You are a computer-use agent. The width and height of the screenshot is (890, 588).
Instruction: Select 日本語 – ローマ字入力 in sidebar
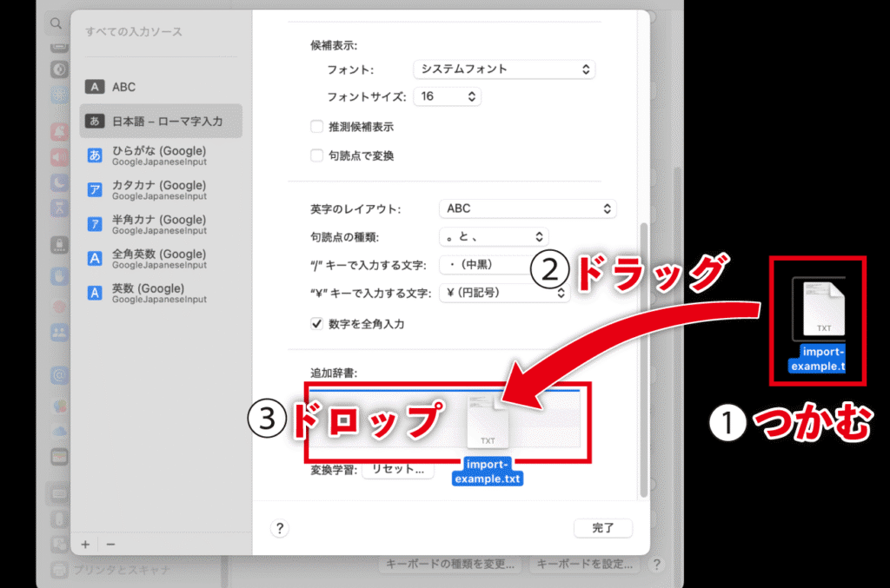pyautogui.click(x=161, y=122)
